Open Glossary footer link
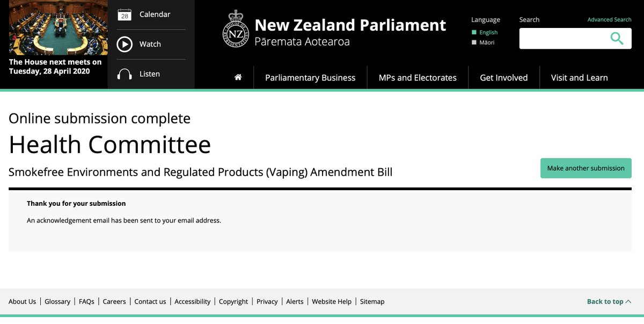The image size is (644, 324). pos(57,301)
